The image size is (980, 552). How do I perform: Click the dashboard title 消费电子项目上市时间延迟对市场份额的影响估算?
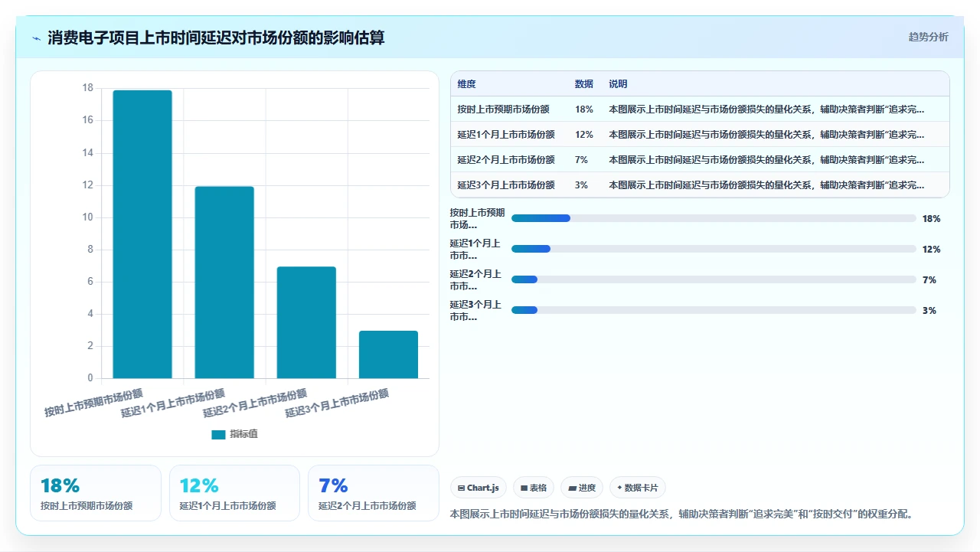pos(216,38)
